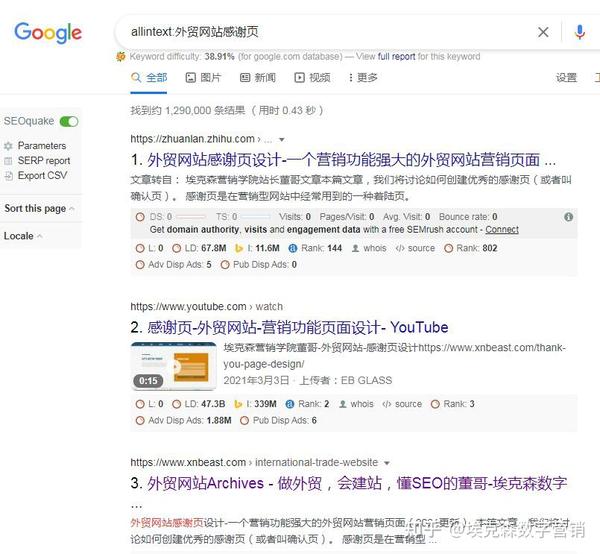Click LD: 67.8M in result 1
This screenshot has width=600, height=554.
pos(199,248)
